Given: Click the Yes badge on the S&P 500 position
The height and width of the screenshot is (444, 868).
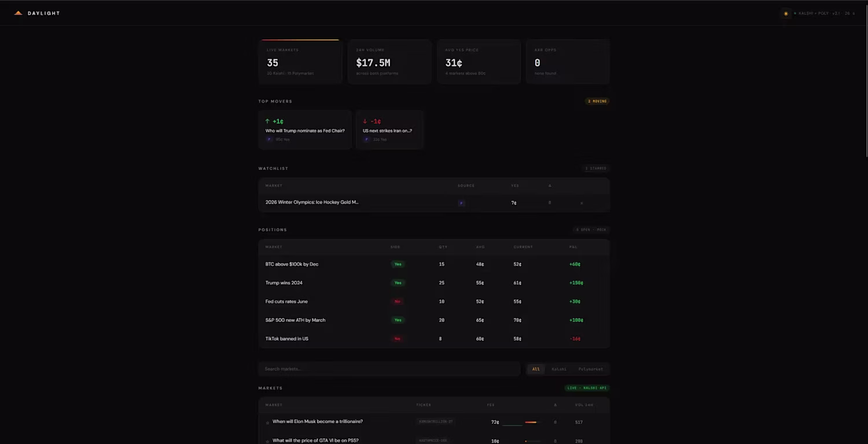Looking at the screenshot, I should pos(398,320).
